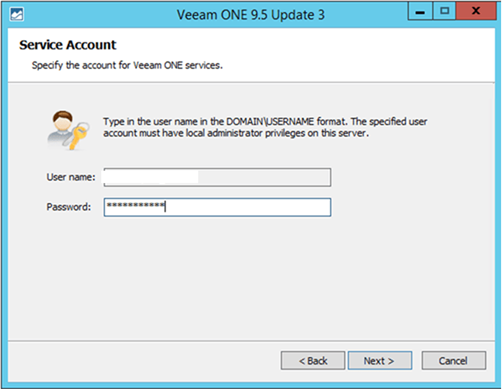The width and height of the screenshot is (502, 389).
Task: Minimize the Veeam ONE installer window
Action: coord(420,12)
